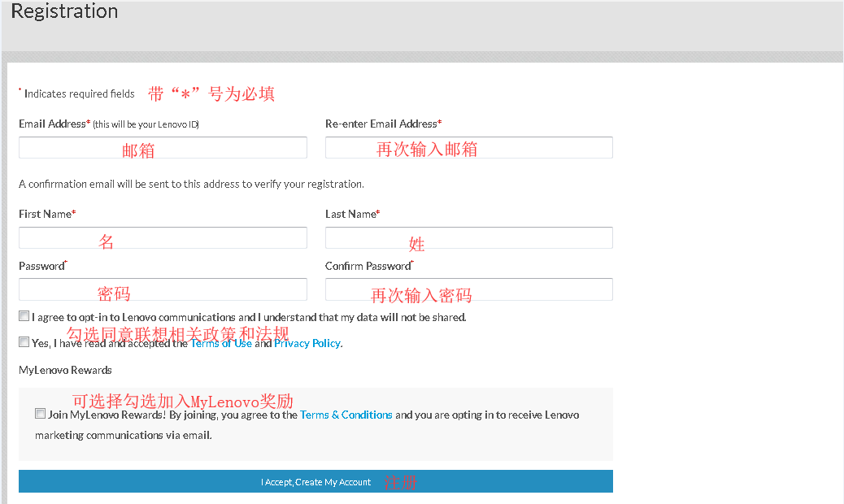
Task: Focus the First Name input field
Action: (163, 237)
